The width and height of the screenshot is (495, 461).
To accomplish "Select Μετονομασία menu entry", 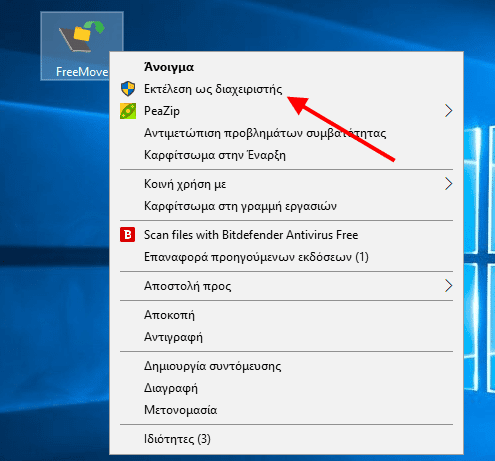I will click(286, 410).
